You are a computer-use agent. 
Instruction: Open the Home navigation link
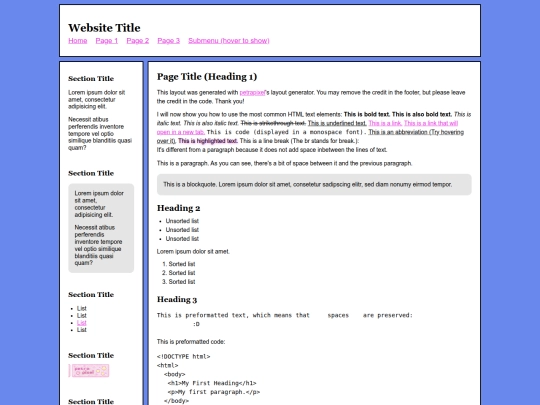pos(77,41)
